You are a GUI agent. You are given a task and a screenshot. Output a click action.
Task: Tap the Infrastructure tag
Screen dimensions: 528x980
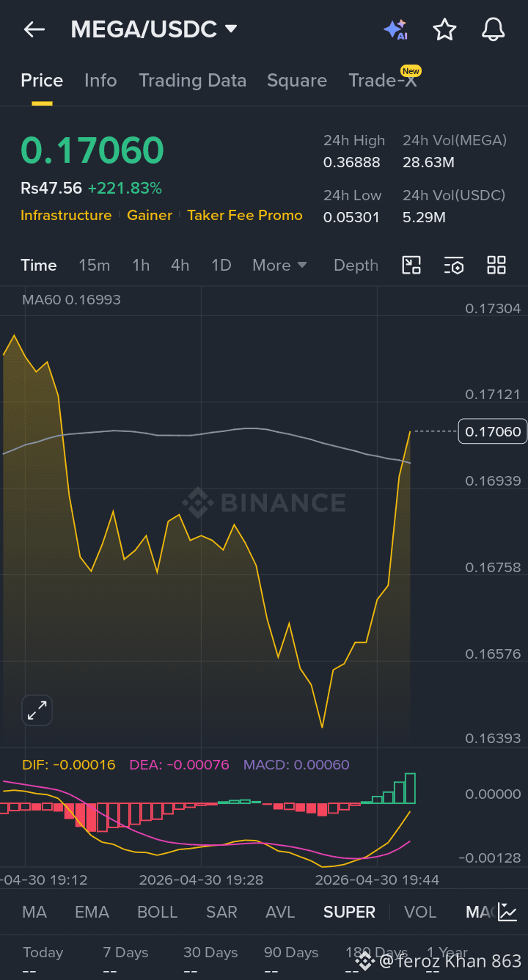(66, 215)
